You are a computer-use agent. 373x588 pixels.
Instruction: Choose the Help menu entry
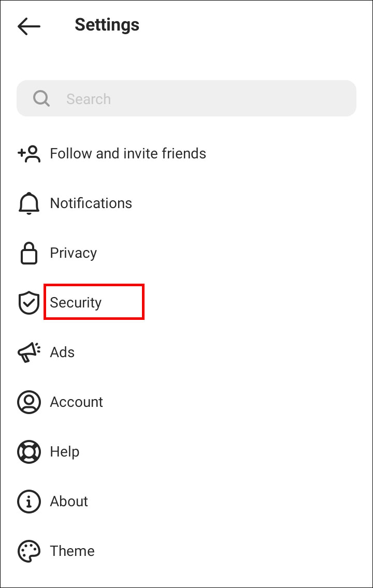point(65,452)
